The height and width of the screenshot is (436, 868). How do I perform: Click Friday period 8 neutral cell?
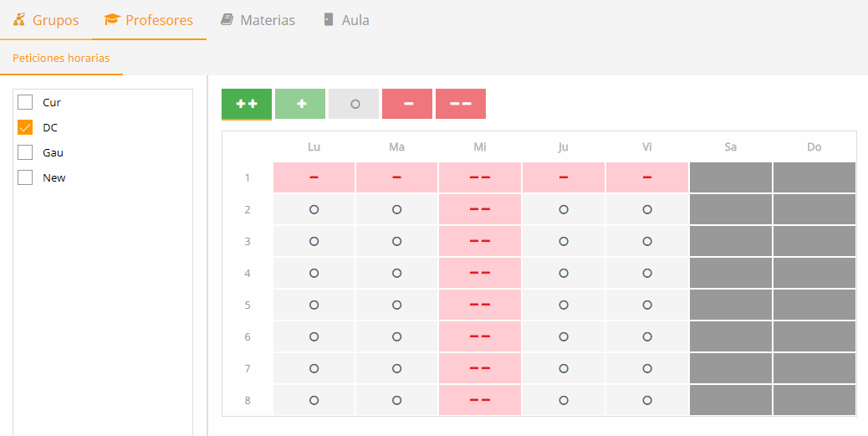(x=647, y=400)
